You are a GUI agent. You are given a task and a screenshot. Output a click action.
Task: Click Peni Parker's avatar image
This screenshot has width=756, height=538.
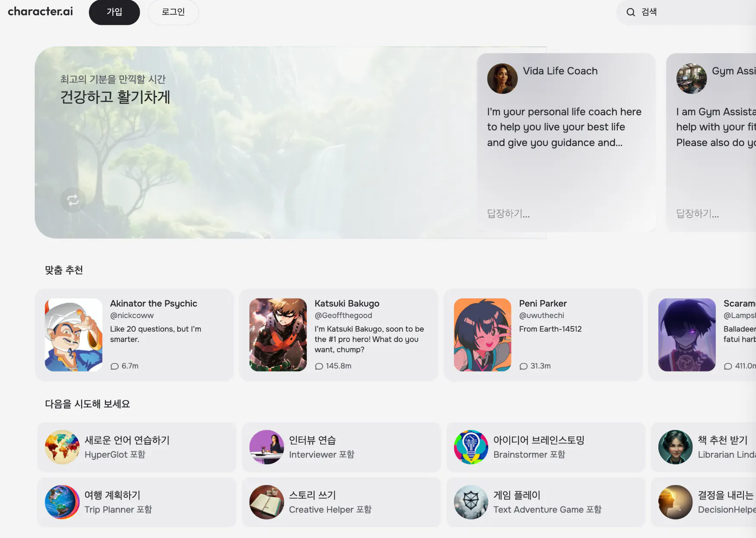[x=482, y=335]
